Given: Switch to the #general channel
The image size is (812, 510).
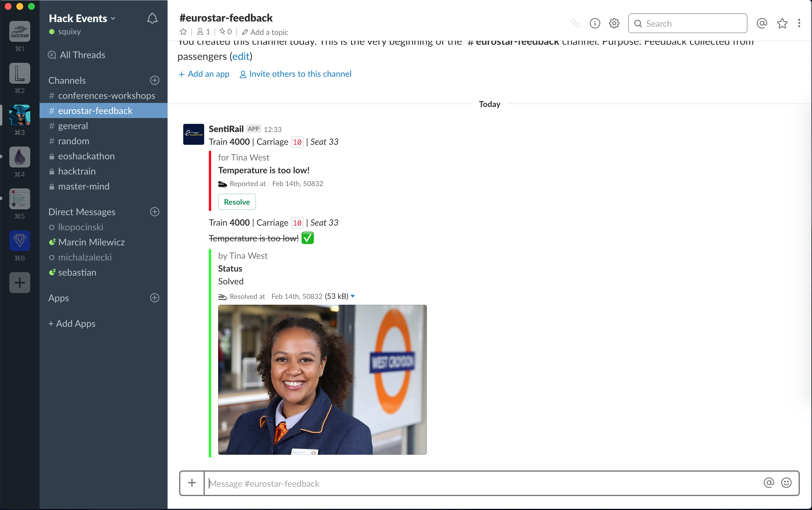Looking at the screenshot, I should tap(72, 126).
